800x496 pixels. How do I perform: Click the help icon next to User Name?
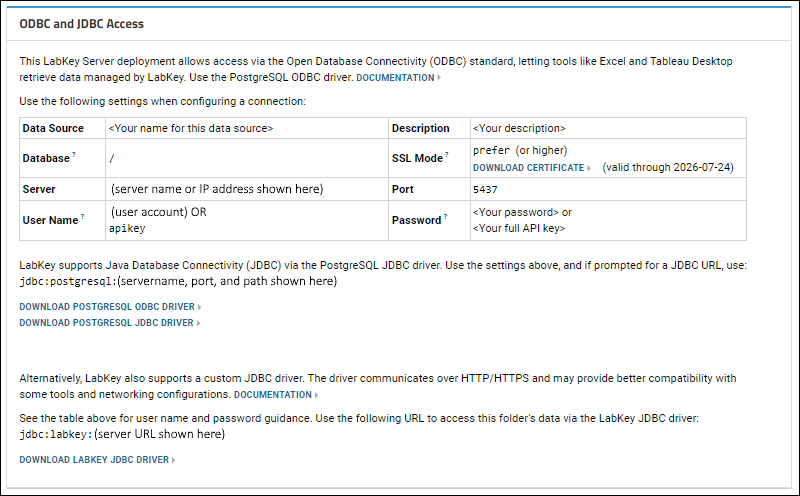tap(82, 216)
